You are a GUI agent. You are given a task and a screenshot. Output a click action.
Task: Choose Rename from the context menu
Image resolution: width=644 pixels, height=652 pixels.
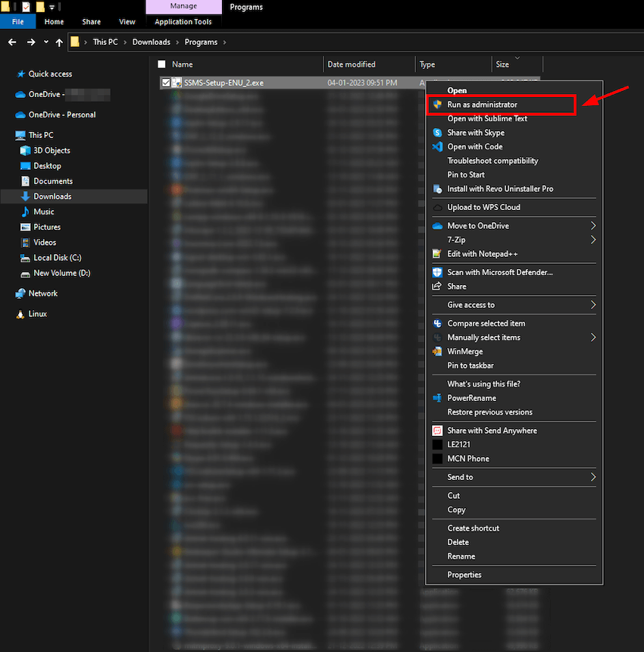coord(461,556)
